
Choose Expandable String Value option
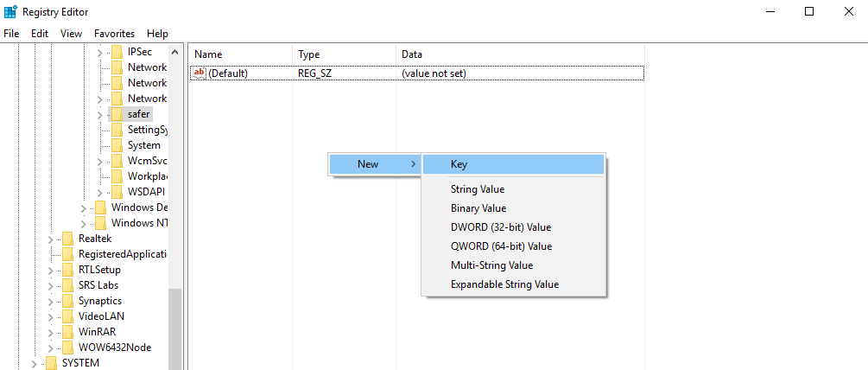click(x=504, y=284)
